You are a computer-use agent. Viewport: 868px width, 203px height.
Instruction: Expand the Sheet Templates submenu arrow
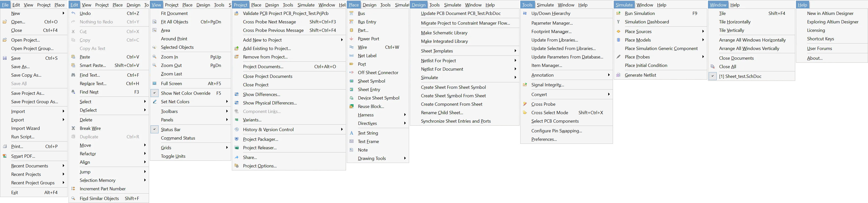pyautogui.click(x=515, y=51)
